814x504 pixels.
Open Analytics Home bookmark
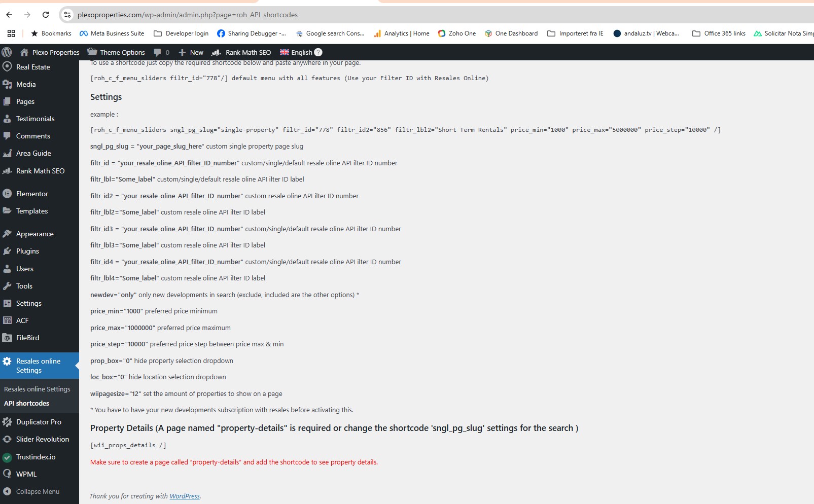click(402, 33)
